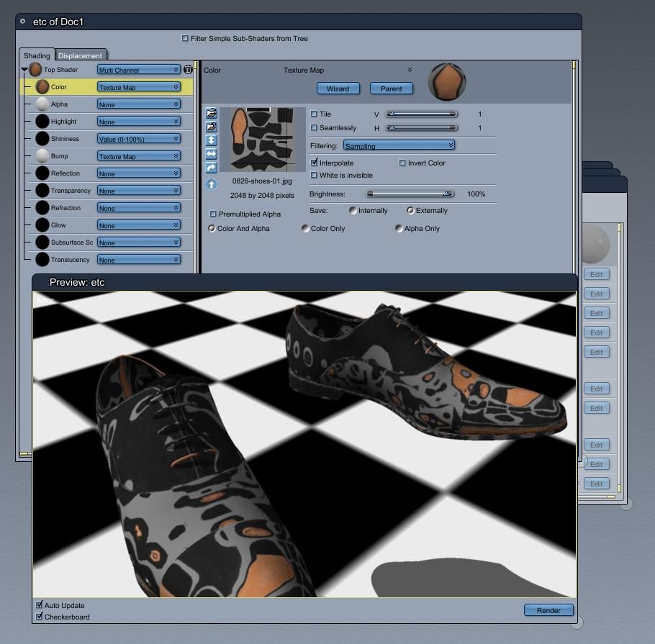
Task: Click the Highlight channel sphere icon
Action: pos(42,121)
